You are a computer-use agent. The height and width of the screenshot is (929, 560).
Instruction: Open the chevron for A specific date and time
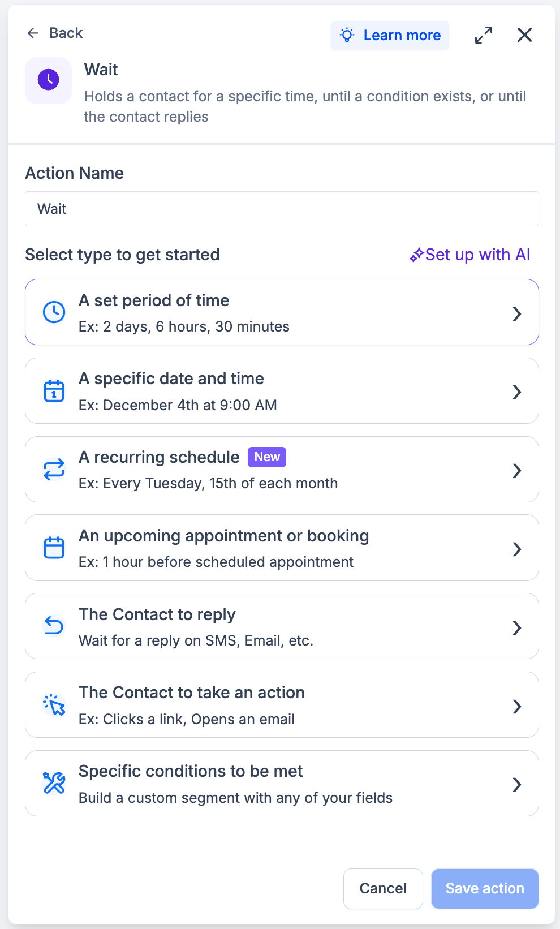tap(516, 392)
